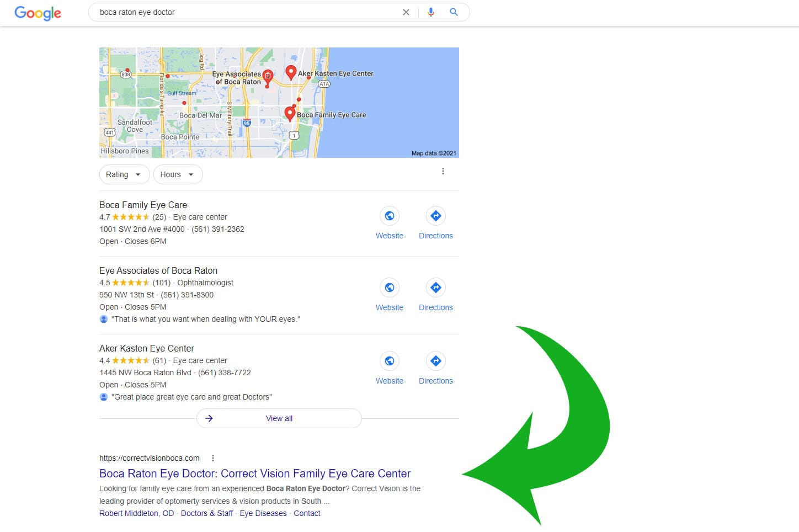
Task: Click the reviewer avatar by the "That is what you want" quote
Action: [104, 319]
